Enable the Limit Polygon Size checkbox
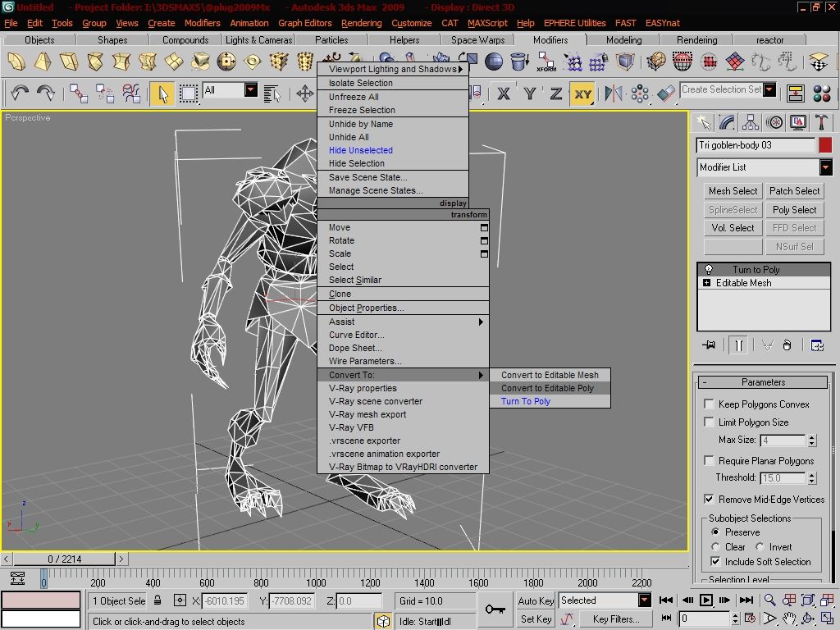840x630 pixels. pyautogui.click(x=709, y=422)
